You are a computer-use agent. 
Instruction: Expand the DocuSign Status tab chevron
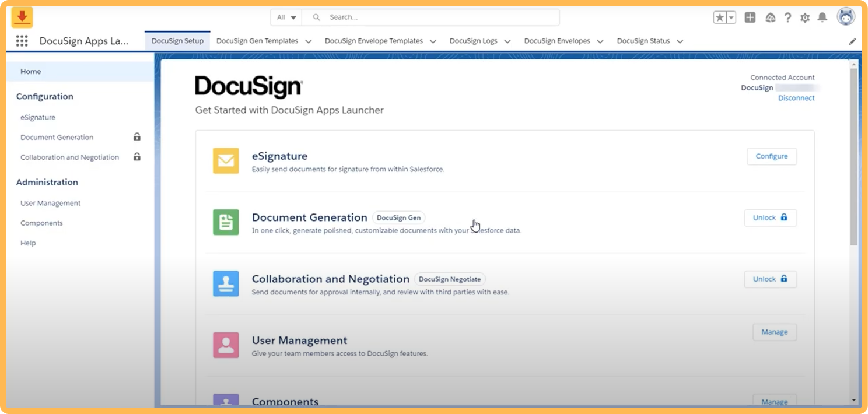[680, 41]
